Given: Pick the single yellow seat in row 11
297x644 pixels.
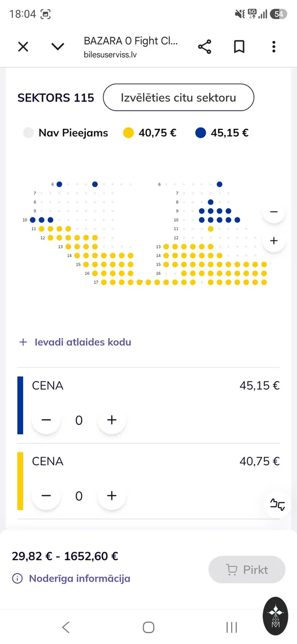Looking at the screenshot, I should (211, 229).
